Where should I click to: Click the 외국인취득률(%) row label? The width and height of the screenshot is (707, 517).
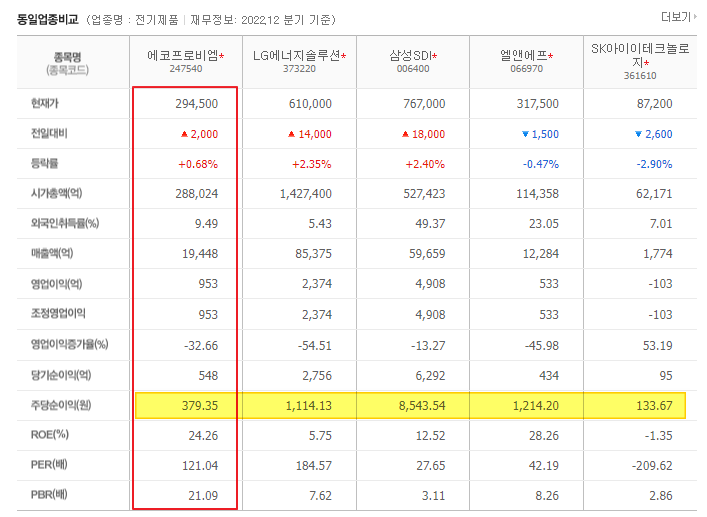[65, 223]
